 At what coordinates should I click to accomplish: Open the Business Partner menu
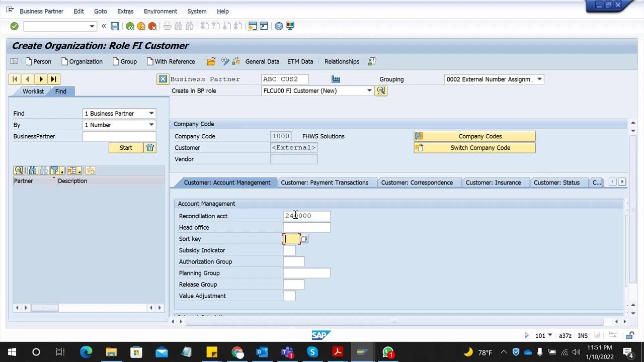pos(41,11)
